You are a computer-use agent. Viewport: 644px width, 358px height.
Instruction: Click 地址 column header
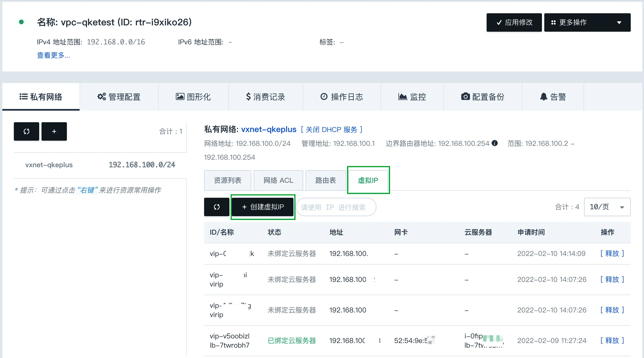pyautogui.click(x=336, y=232)
